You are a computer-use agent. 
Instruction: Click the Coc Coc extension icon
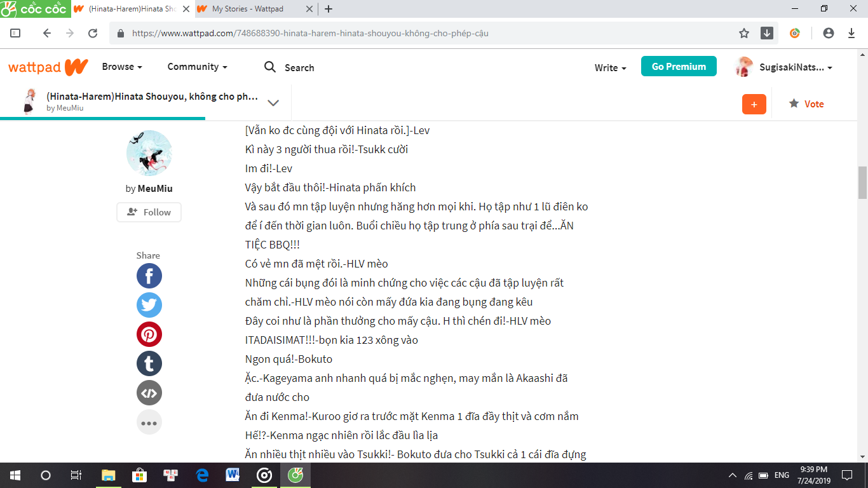click(x=795, y=33)
